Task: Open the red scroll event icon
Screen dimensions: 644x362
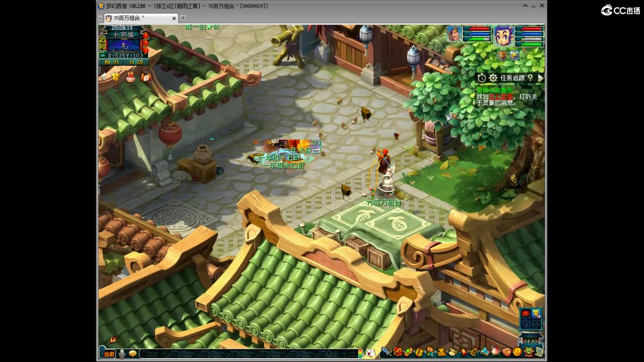Action: point(146,77)
